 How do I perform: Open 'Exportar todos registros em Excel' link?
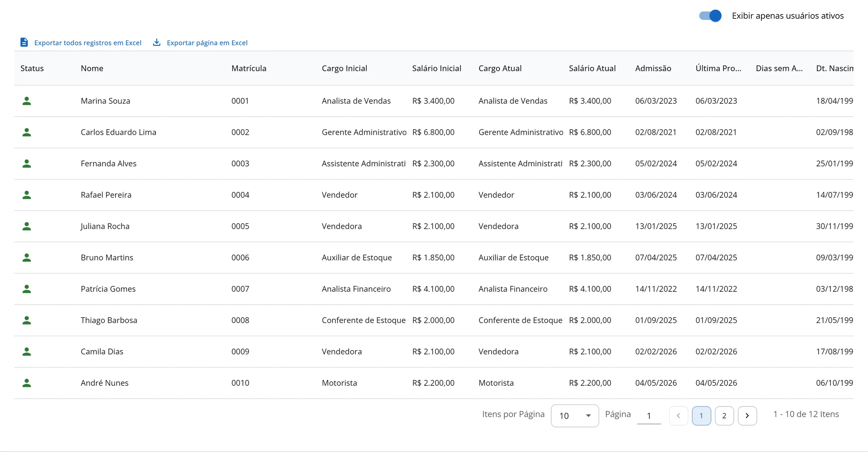pyautogui.click(x=88, y=43)
